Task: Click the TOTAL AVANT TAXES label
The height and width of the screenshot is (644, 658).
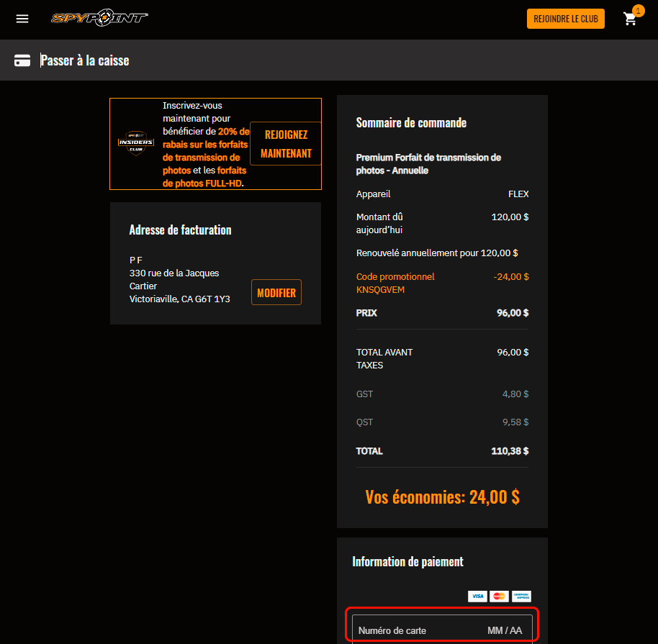Action: [x=384, y=359]
